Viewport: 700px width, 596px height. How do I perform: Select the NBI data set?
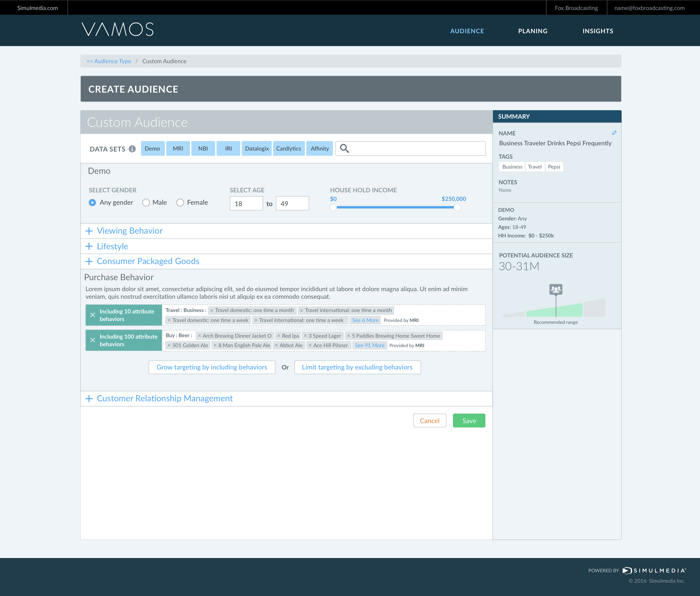203,148
